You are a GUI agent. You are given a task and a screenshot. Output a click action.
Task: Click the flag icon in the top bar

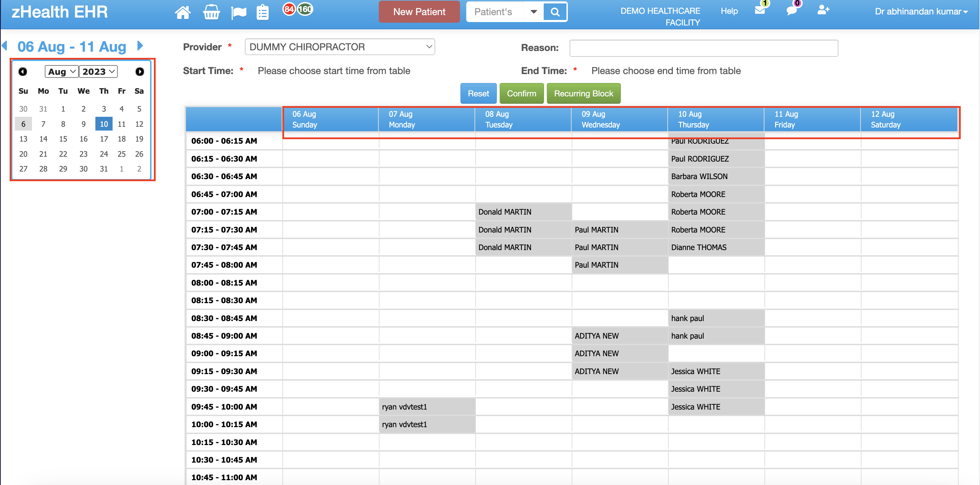pos(239,12)
